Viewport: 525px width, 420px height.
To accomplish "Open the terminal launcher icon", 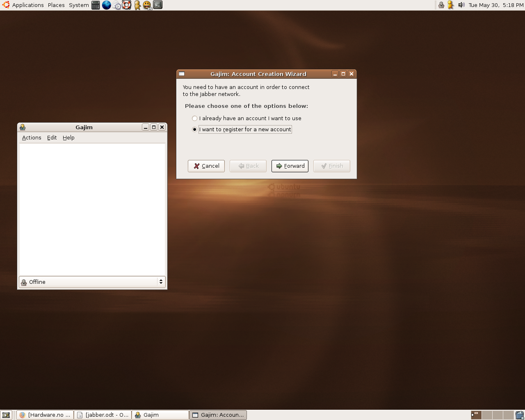I will 157,5.
